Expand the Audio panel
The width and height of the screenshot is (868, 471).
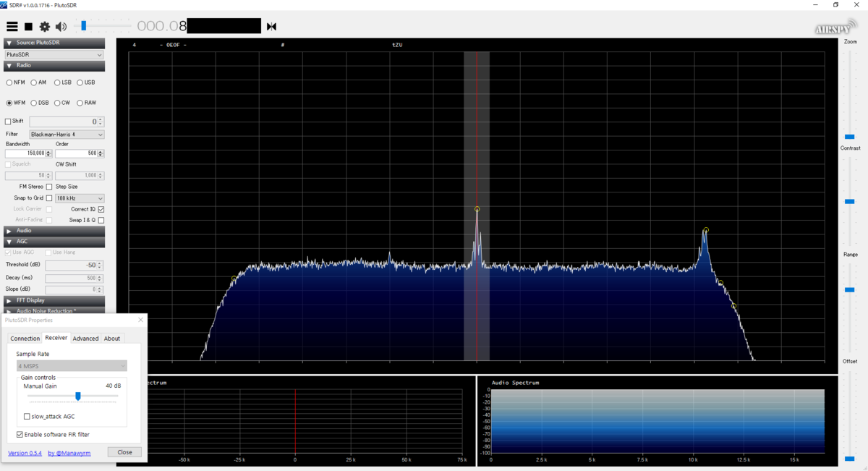pyautogui.click(x=54, y=231)
